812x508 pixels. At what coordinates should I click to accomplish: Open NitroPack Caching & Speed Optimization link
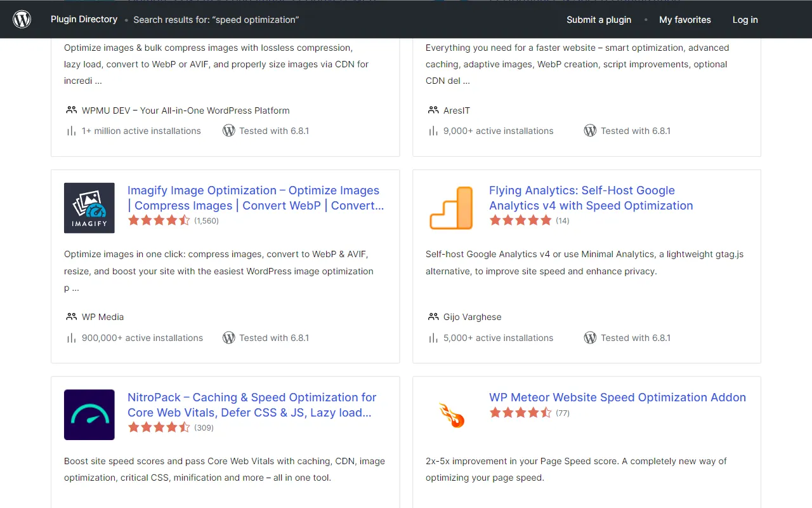(x=252, y=404)
